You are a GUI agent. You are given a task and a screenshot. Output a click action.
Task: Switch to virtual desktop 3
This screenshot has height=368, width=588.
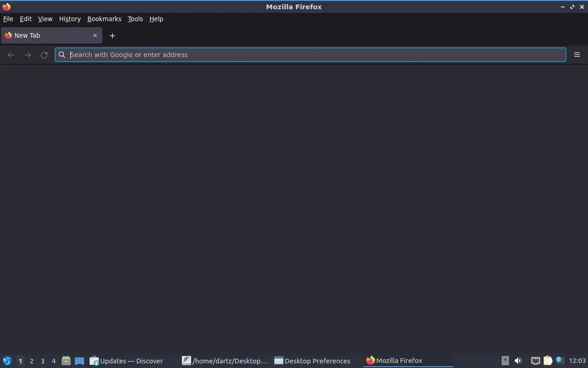point(42,361)
